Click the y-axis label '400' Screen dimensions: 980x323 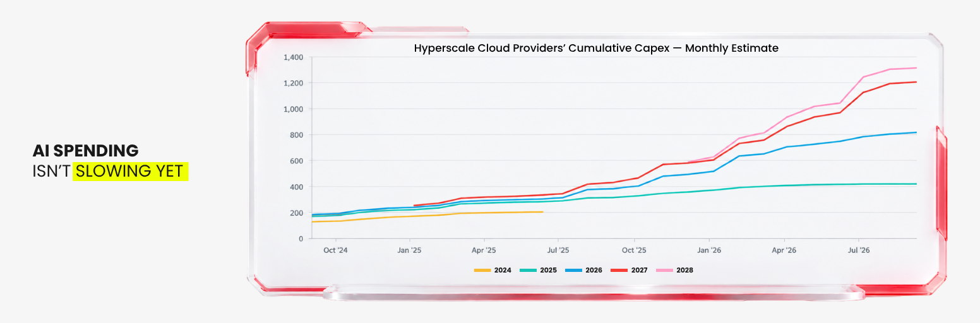(297, 187)
